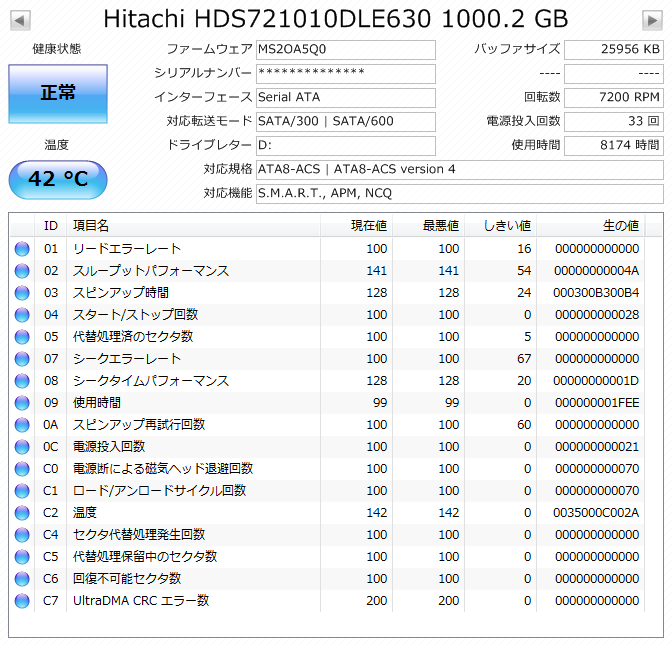Click status orb for row C0
Image resolution: width=672 pixels, height=646 pixels.
point(22,469)
